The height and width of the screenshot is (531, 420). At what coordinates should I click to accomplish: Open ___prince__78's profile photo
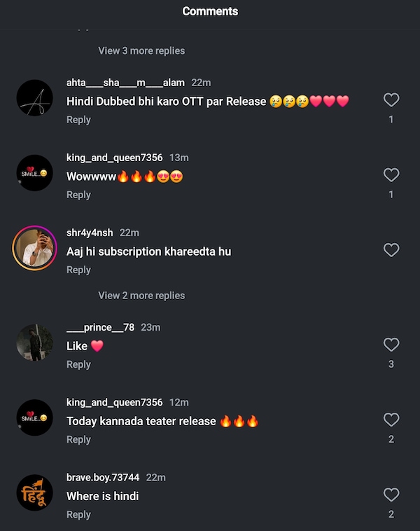(x=34, y=343)
